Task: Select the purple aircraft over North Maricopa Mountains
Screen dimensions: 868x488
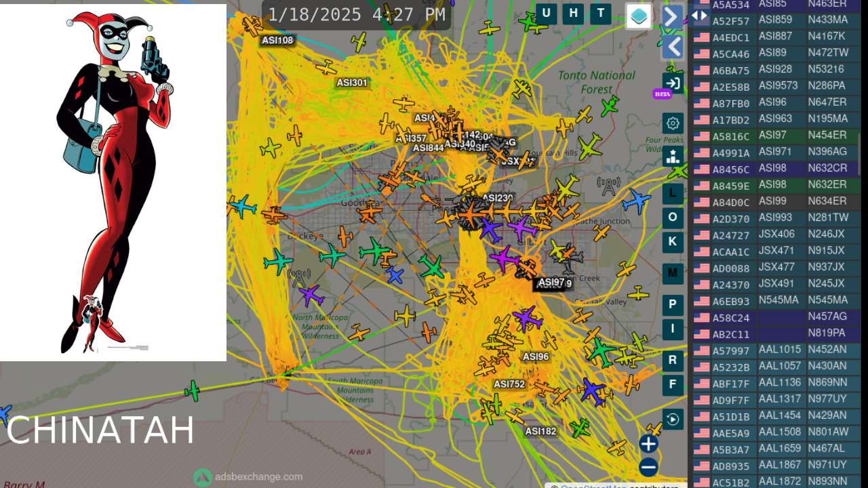Action: pos(311,296)
